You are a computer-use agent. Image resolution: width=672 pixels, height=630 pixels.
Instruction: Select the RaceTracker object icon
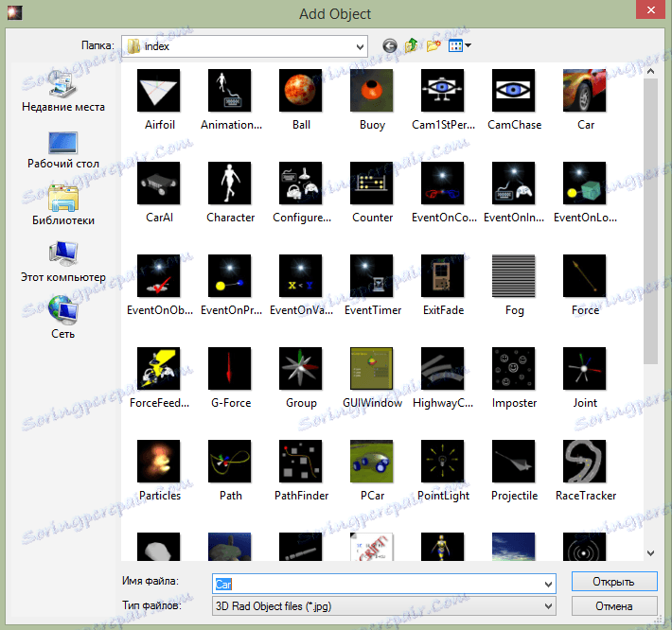[585, 462]
